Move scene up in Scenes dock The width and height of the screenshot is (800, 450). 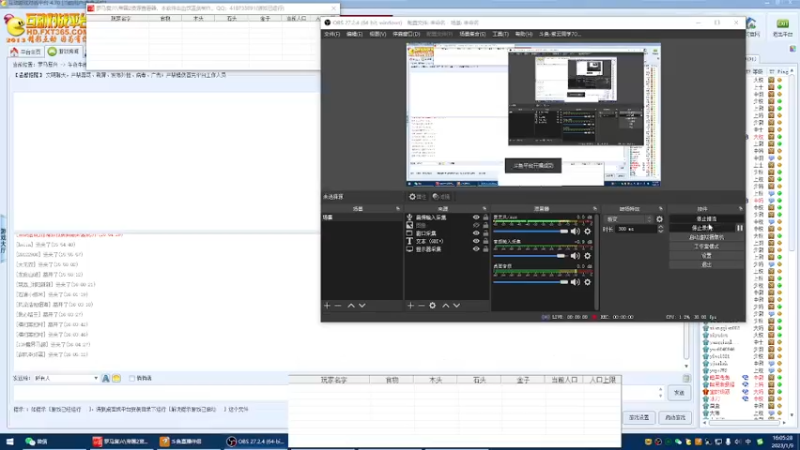pyautogui.click(x=351, y=306)
